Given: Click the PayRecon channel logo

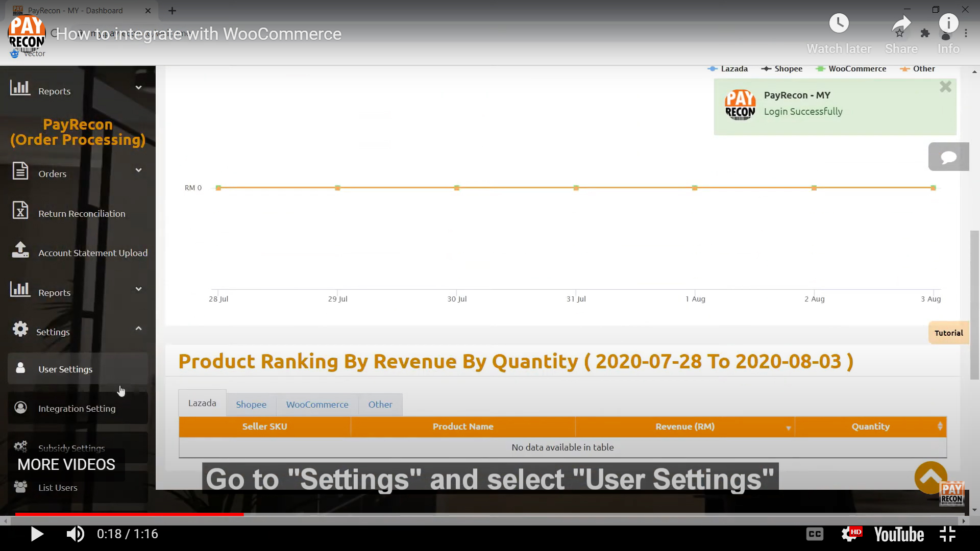Looking at the screenshot, I should pos(27,34).
